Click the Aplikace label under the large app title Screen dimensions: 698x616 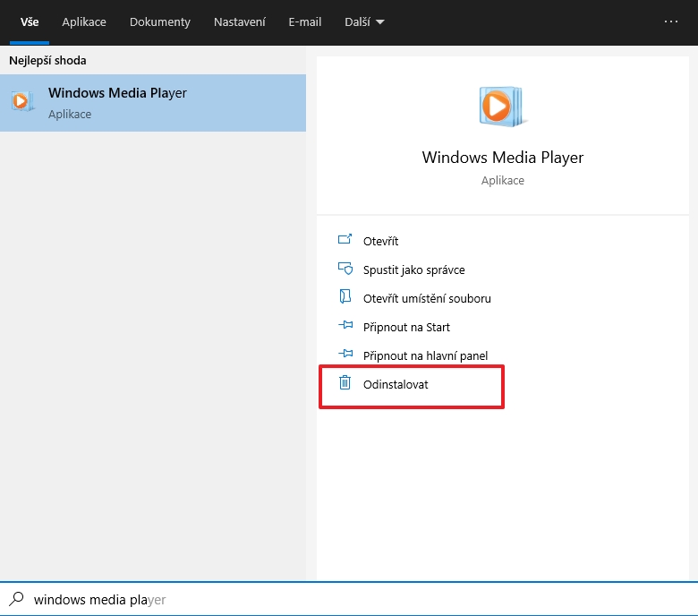point(503,180)
